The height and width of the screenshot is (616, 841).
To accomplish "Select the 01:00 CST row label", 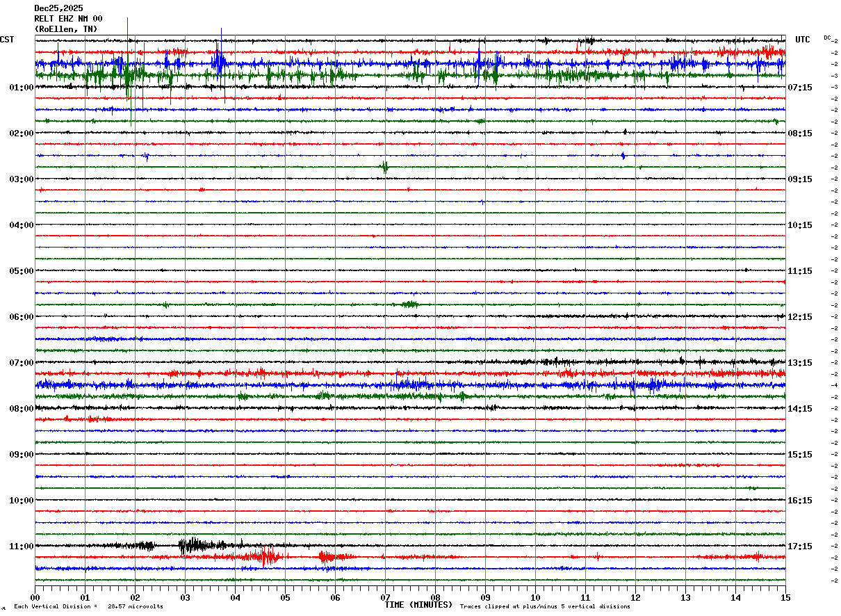I will 22,88.
